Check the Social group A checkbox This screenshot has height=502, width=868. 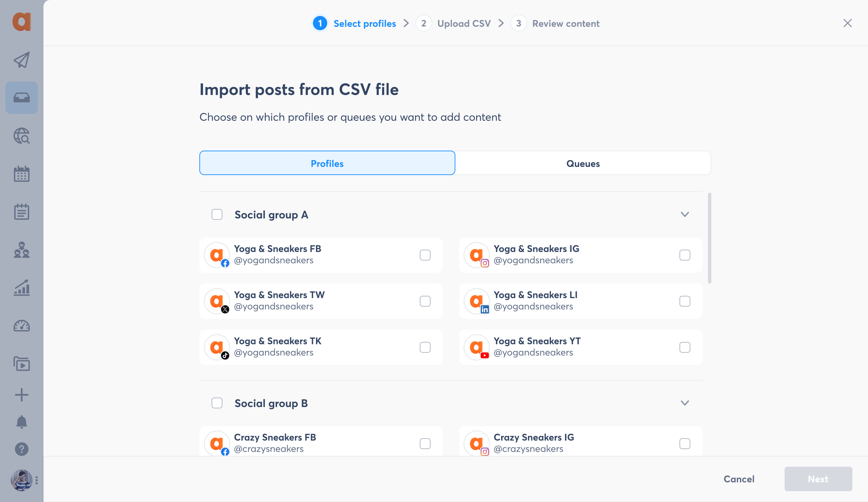point(217,215)
